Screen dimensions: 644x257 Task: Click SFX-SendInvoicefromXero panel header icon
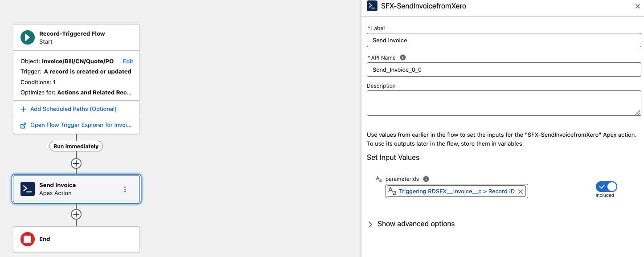372,6
